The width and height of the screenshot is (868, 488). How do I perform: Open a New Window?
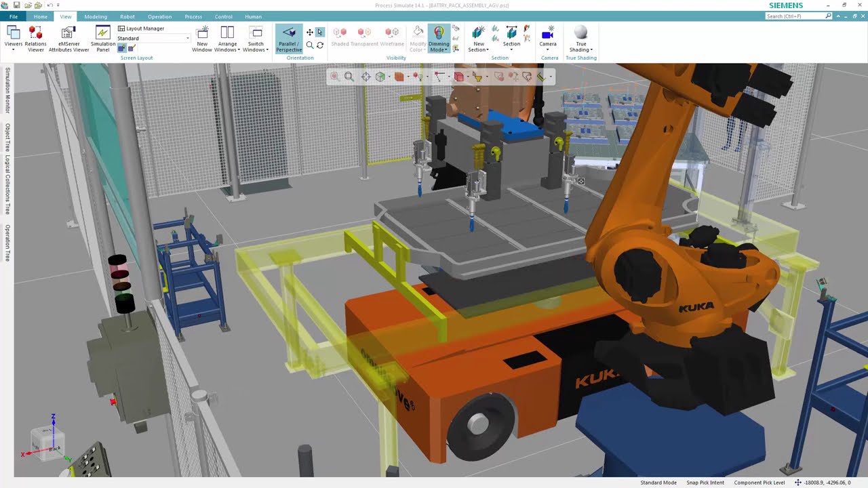click(x=202, y=39)
